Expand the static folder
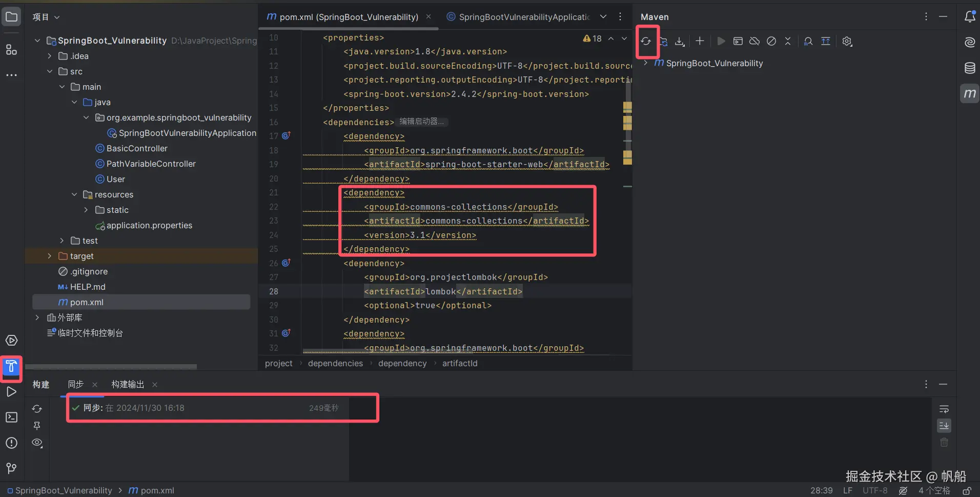The image size is (980, 497). (x=86, y=210)
